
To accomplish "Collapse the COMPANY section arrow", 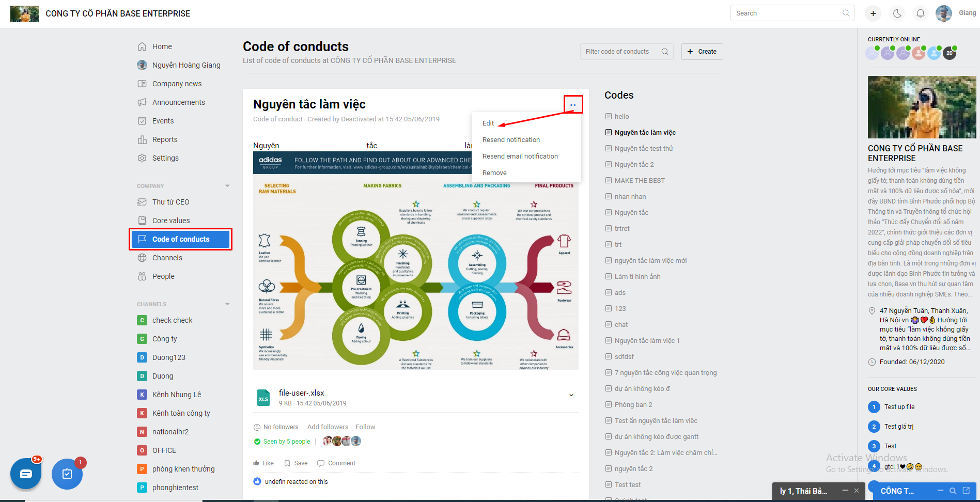I will point(227,186).
